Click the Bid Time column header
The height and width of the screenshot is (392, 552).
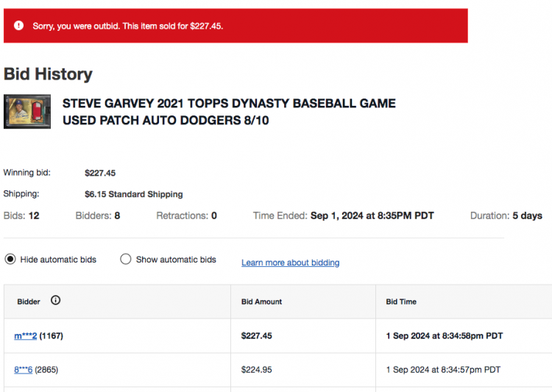tap(401, 302)
